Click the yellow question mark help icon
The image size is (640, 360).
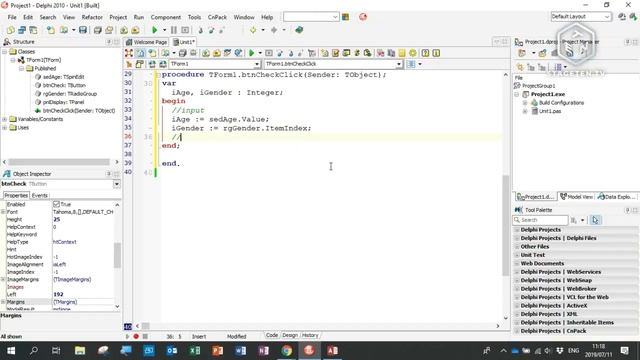pos(425,53)
